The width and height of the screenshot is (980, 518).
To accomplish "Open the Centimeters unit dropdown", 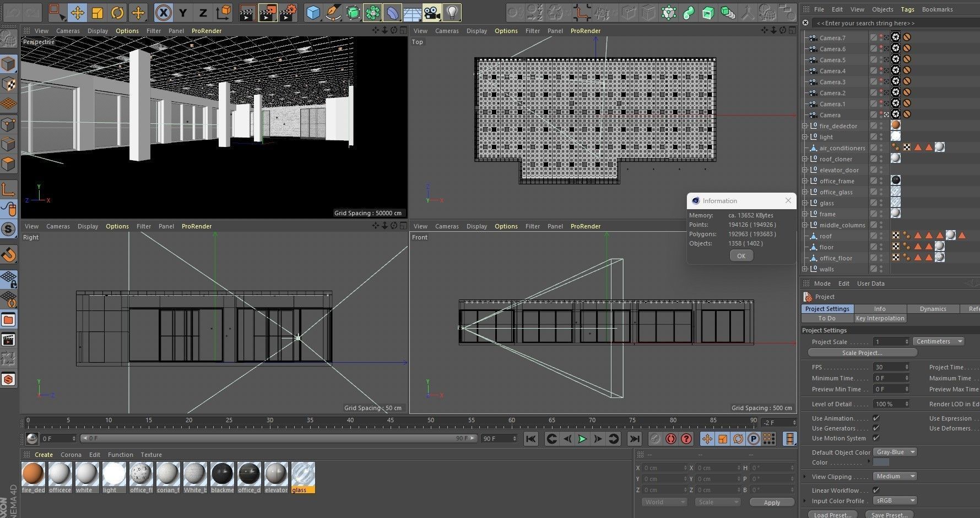I will pyautogui.click(x=938, y=341).
